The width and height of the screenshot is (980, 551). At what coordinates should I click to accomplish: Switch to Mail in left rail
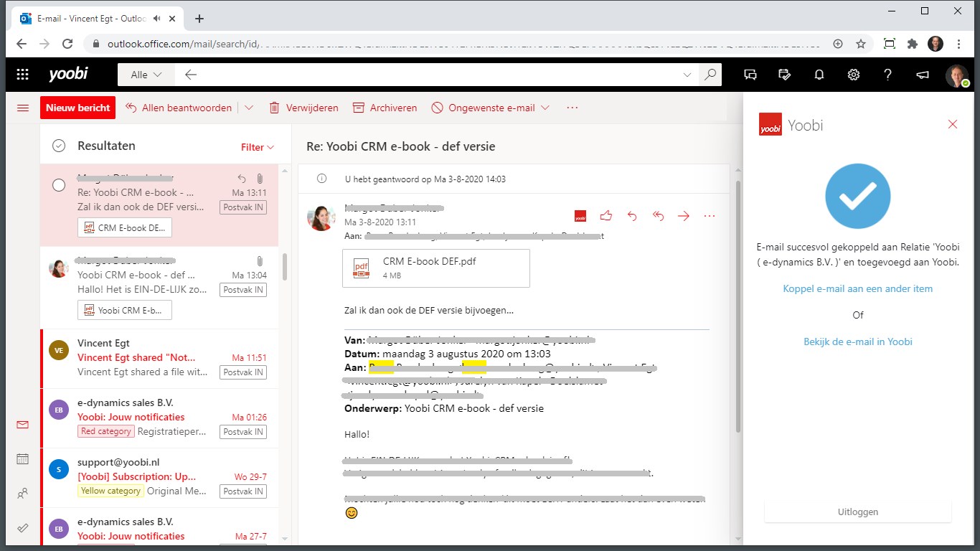[x=22, y=425]
